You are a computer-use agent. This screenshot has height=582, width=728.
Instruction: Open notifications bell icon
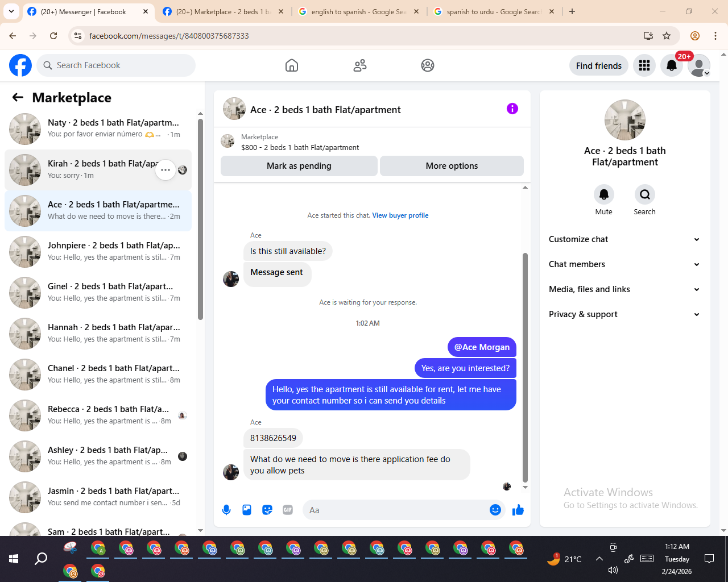coord(672,65)
